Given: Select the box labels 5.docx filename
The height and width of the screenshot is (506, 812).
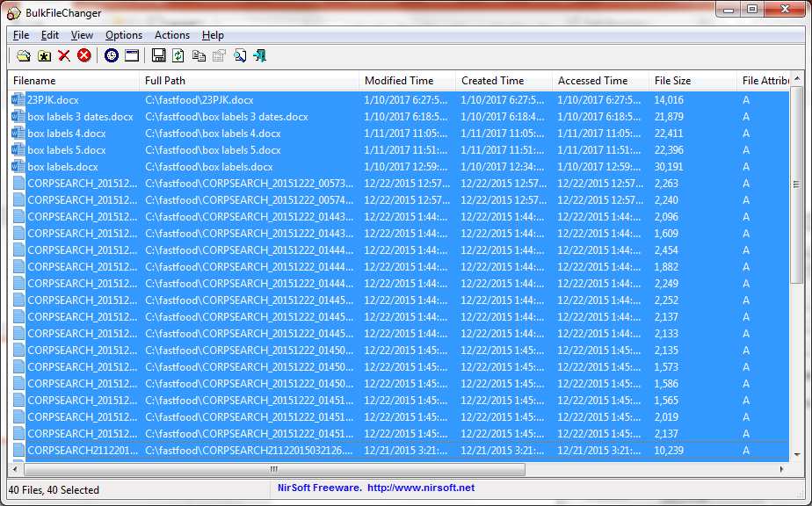Looking at the screenshot, I should tap(67, 150).
